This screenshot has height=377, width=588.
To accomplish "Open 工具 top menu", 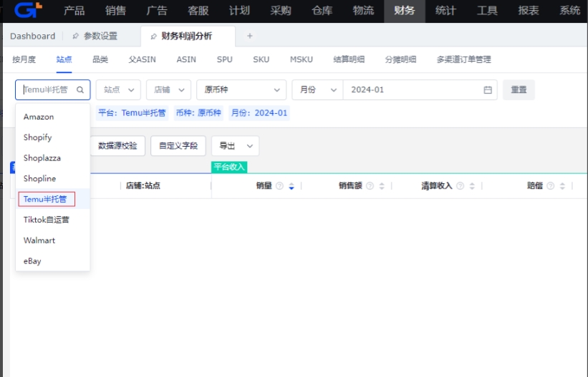I will click(487, 11).
